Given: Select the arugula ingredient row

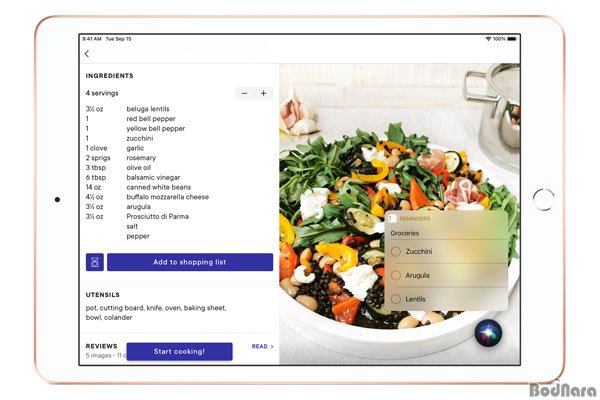Looking at the screenshot, I should tap(139, 207).
